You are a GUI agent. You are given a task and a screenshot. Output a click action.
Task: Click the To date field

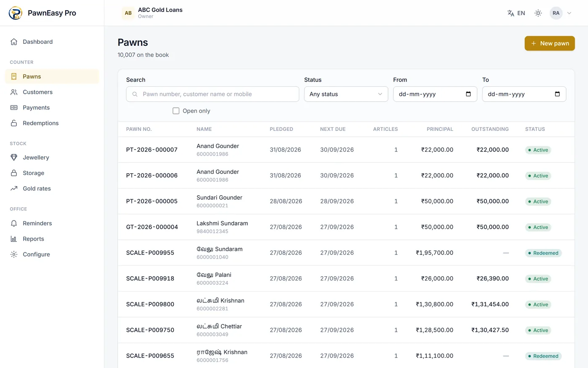click(524, 94)
